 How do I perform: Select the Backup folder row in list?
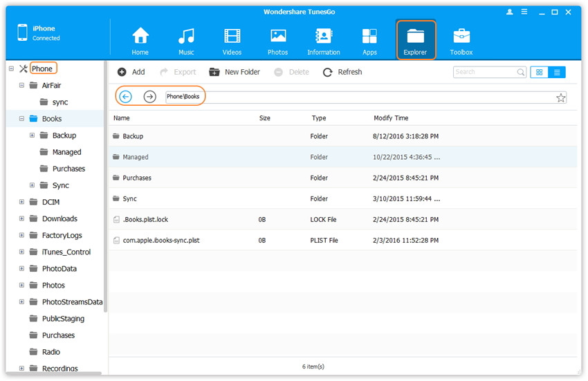coord(342,136)
